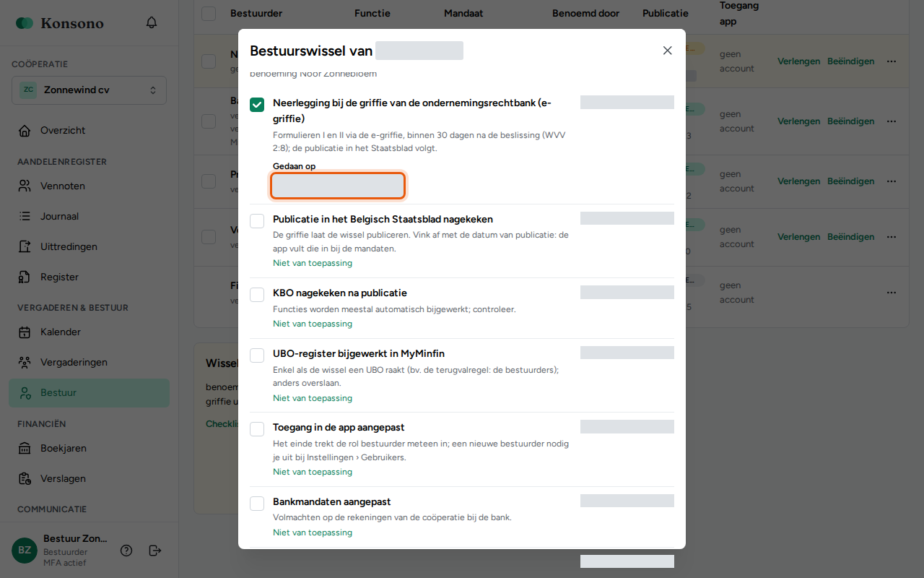
Task: Click the Mandaat column header
Action: [x=463, y=13]
